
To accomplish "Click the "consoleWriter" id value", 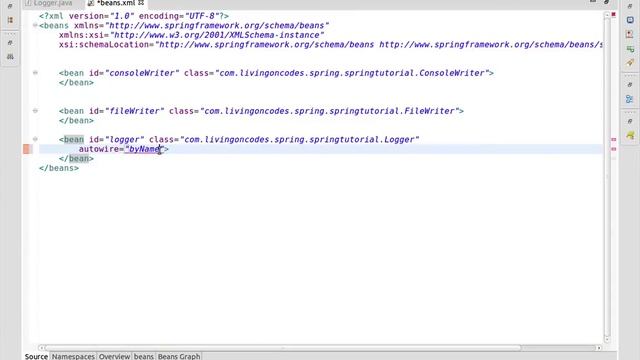I will pyautogui.click(x=142, y=73).
